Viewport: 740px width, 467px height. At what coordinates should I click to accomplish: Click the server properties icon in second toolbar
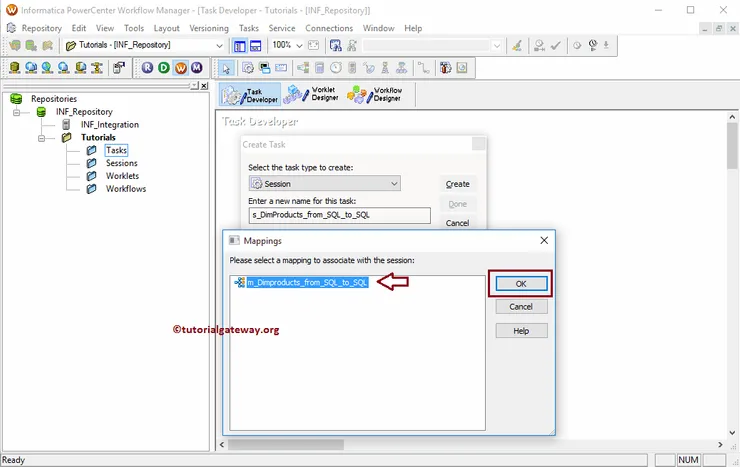tap(118, 68)
